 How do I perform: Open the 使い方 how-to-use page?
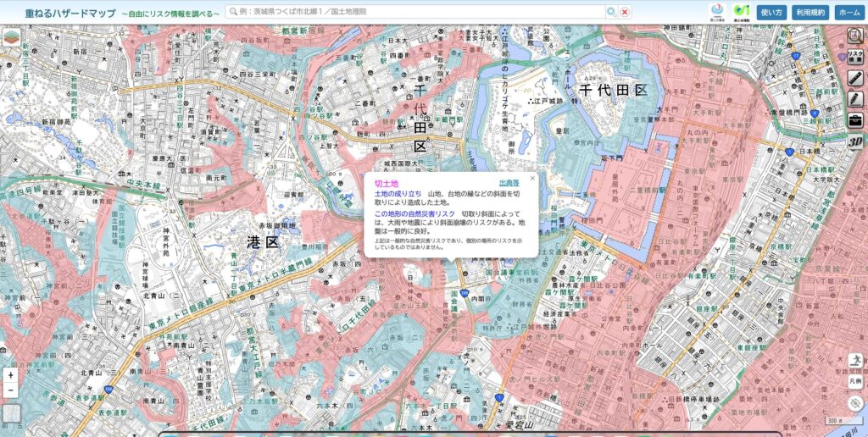pos(771,12)
